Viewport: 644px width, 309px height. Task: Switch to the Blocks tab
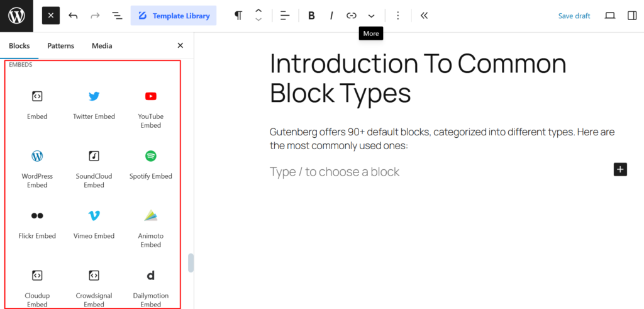(19, 45)
